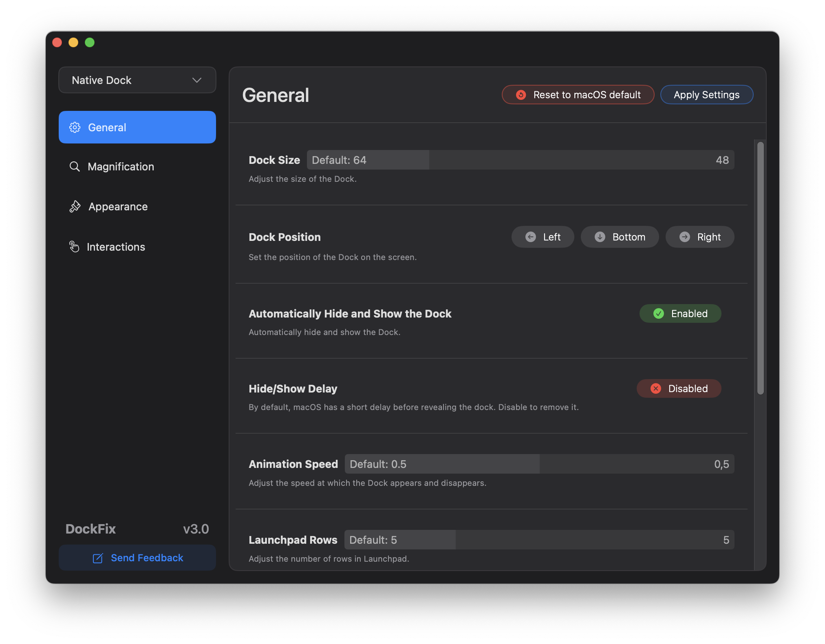Click the Send Feedback compose icon
This screenshot has width=825, height=644.
(x=98, y=558)
